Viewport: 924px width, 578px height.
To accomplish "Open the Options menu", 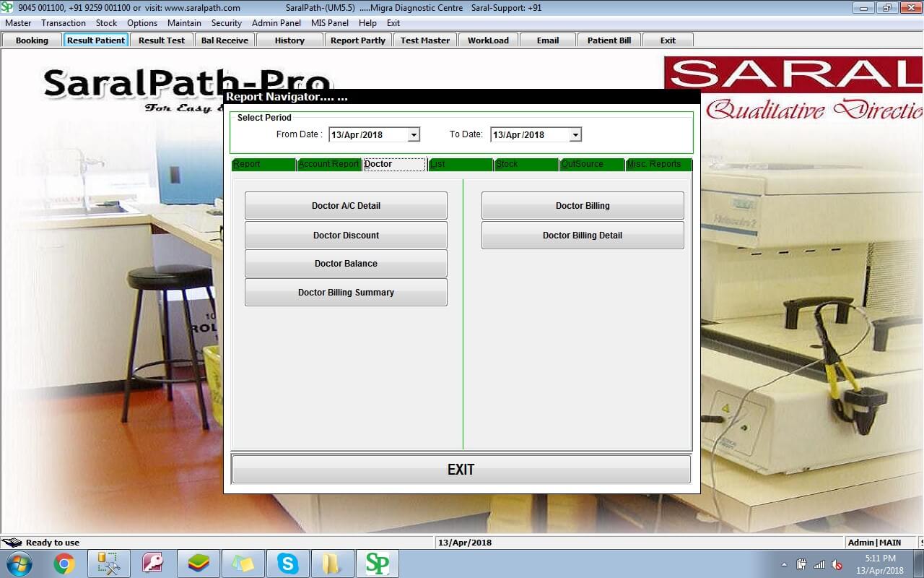I will pos(142,23).
